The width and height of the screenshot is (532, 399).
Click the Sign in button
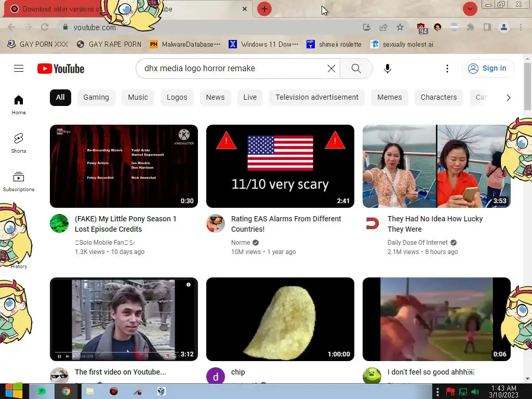click(x=488, y=69)
